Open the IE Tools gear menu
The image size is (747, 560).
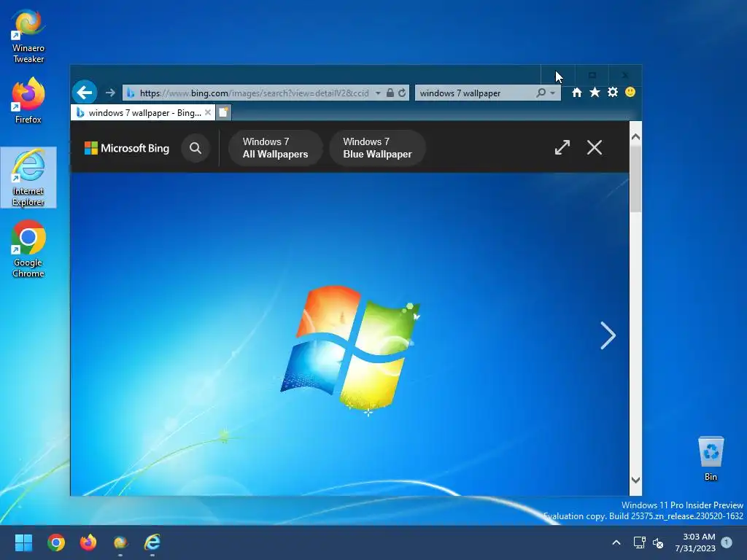613,93
